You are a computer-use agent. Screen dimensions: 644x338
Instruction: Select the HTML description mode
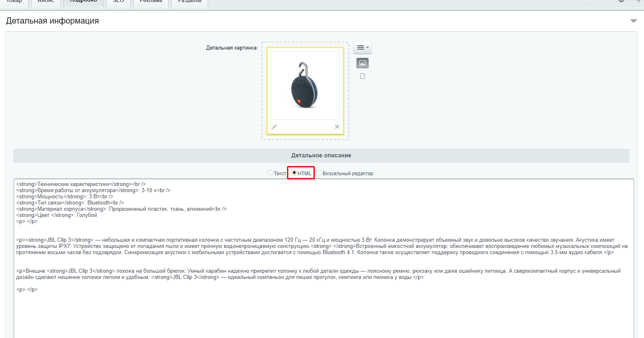[294, 173]
